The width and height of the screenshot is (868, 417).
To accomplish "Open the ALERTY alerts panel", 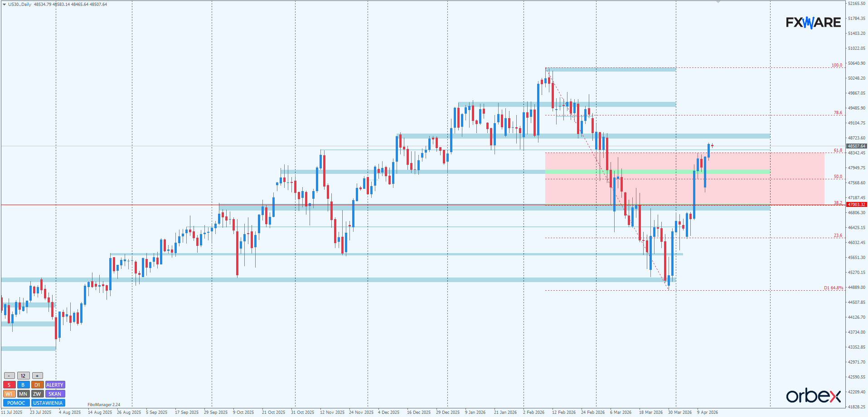I will click(55, 385).
